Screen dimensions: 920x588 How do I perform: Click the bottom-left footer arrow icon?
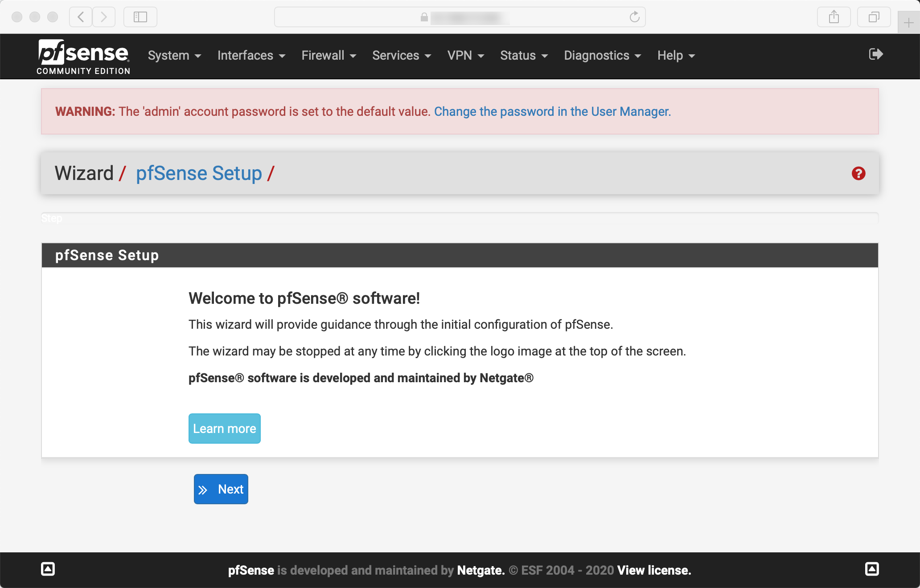[48, 569]
